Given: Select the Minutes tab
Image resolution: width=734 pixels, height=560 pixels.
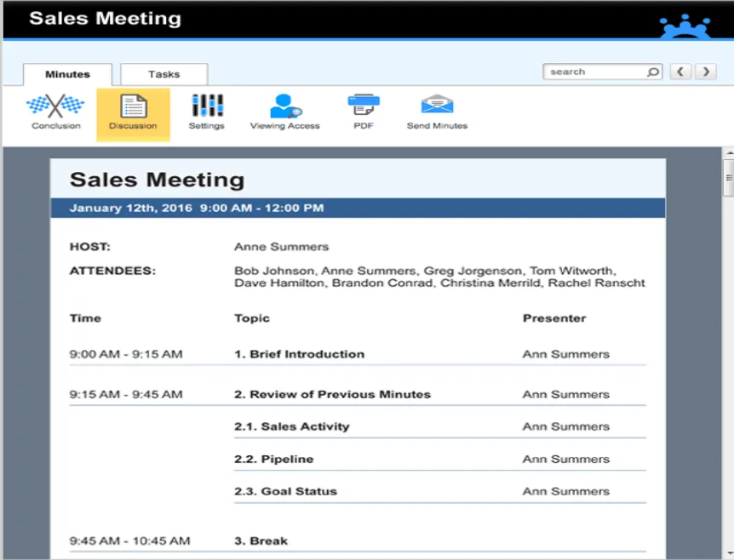Looking at the screenshot, I should [x=67, y=74].
